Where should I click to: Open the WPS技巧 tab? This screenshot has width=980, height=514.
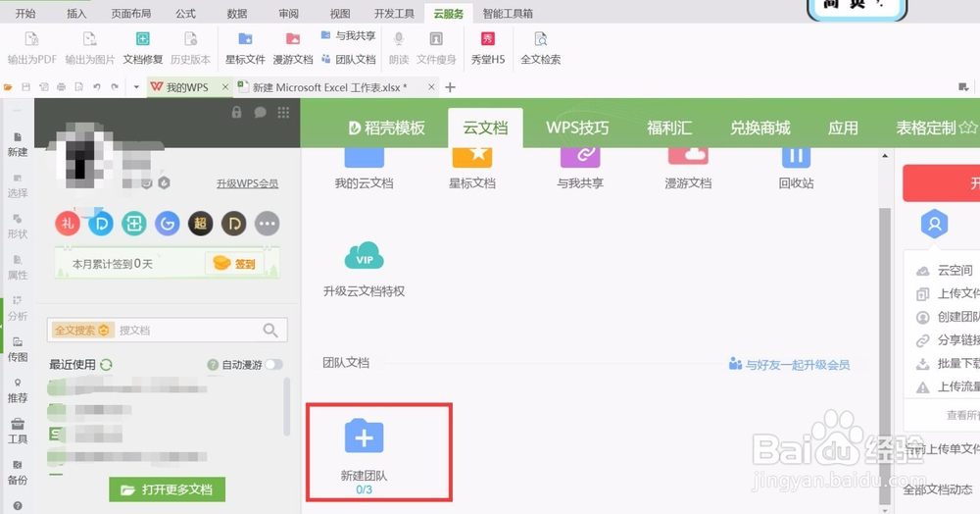[x=577, y=128]
